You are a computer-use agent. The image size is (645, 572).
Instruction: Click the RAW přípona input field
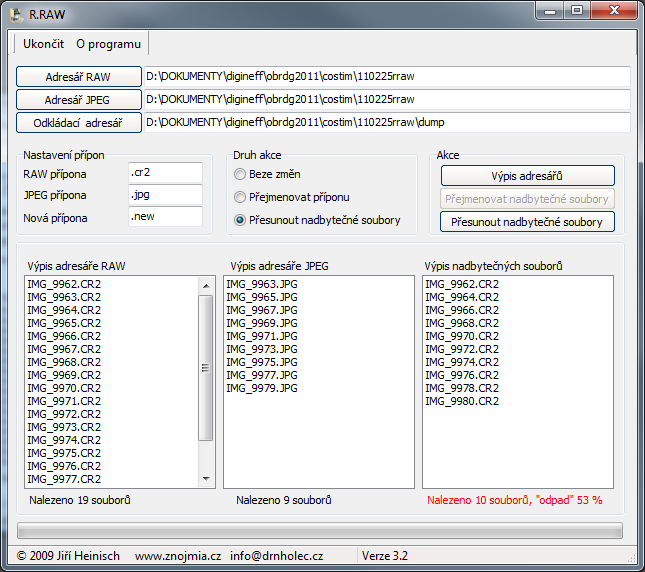click(x=165, y=172)
